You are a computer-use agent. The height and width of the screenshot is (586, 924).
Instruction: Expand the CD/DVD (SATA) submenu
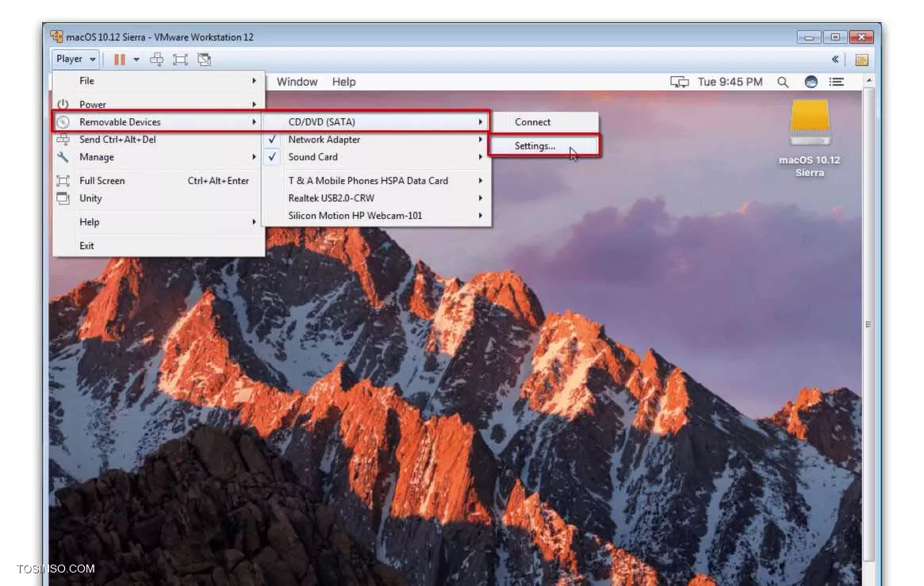[377, 122]
